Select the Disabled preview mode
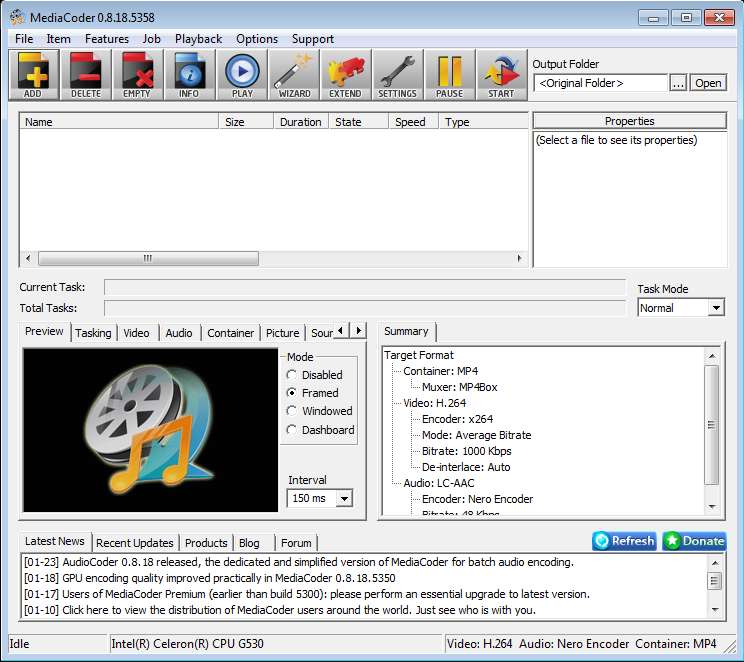 pyautogui.click(x=292, y=375)
